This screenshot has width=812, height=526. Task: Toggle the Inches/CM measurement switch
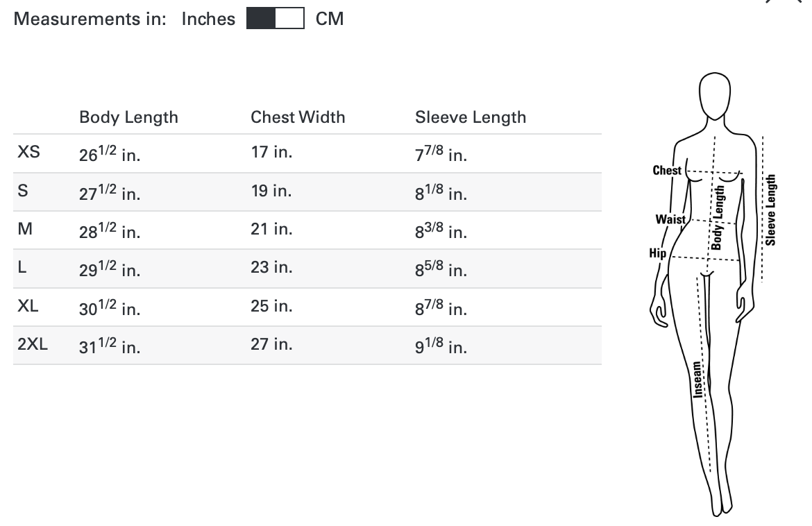point(275,19)
